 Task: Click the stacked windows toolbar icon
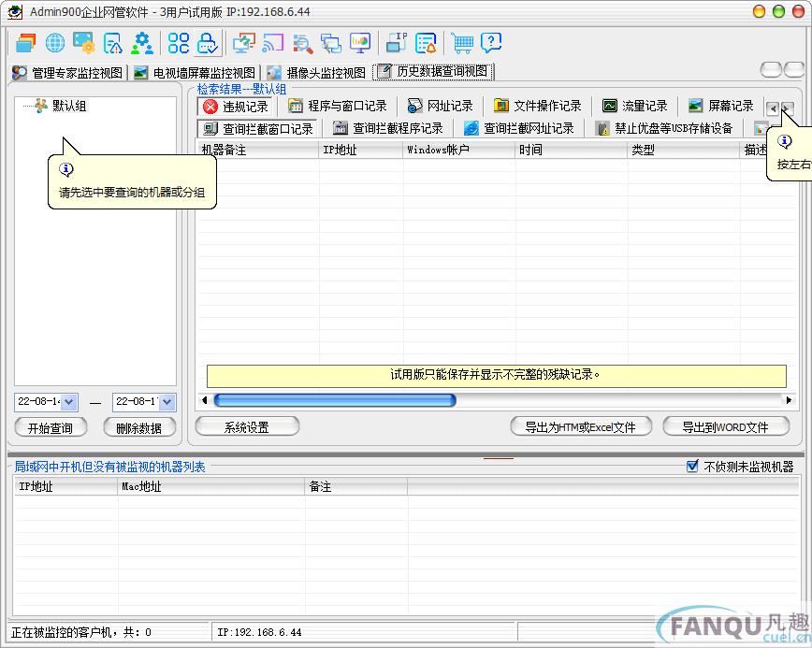25,43
